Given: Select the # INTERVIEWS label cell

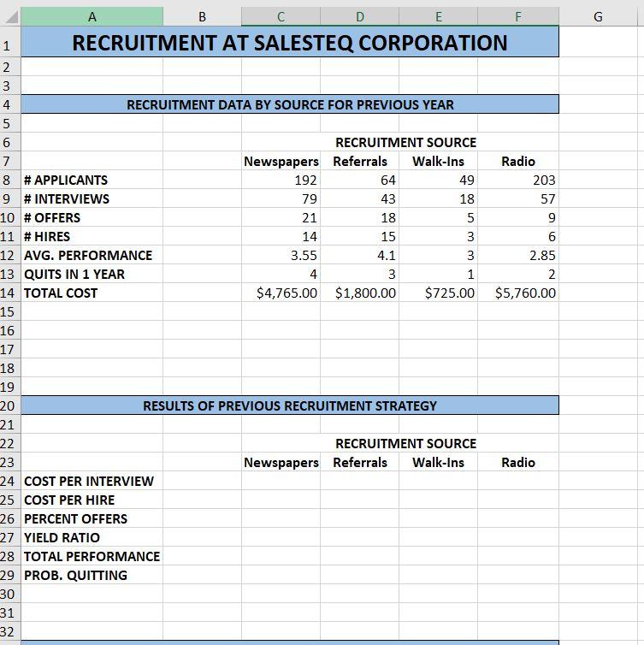Looking at the screenshot, I should [92, 198].
